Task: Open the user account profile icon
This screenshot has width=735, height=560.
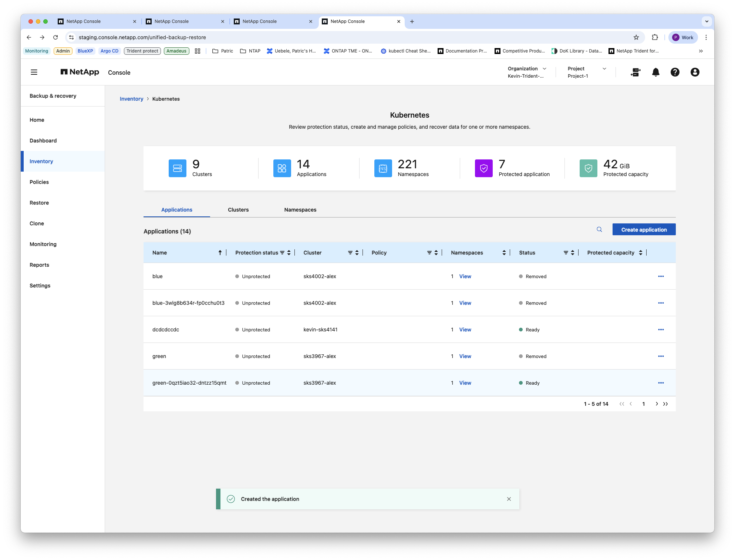Action: tap(695, 72)
